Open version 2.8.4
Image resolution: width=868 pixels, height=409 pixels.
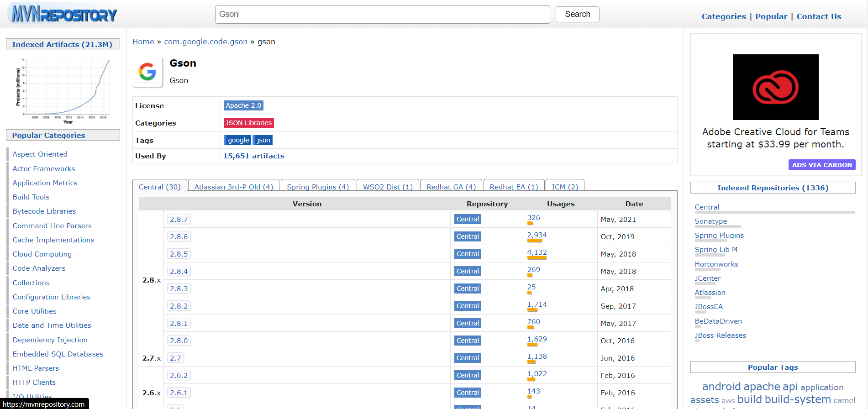(179, 271)
